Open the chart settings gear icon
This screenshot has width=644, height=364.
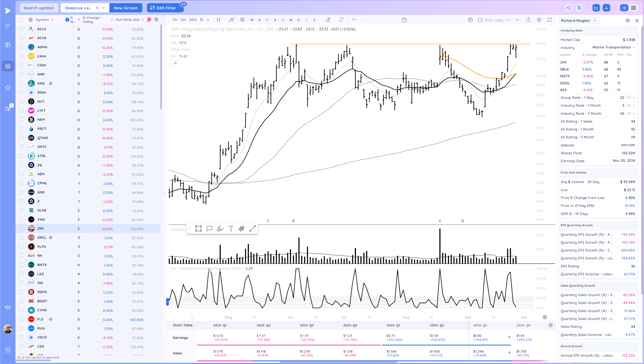[539, 20]
